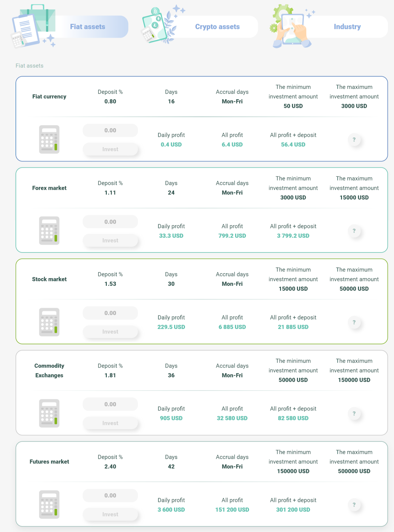Click the Stock market calculator icon

coord(49,322)
